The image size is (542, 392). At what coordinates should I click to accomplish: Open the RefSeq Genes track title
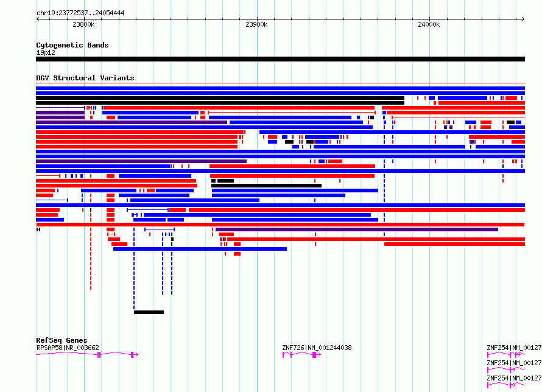coord(62,340)
